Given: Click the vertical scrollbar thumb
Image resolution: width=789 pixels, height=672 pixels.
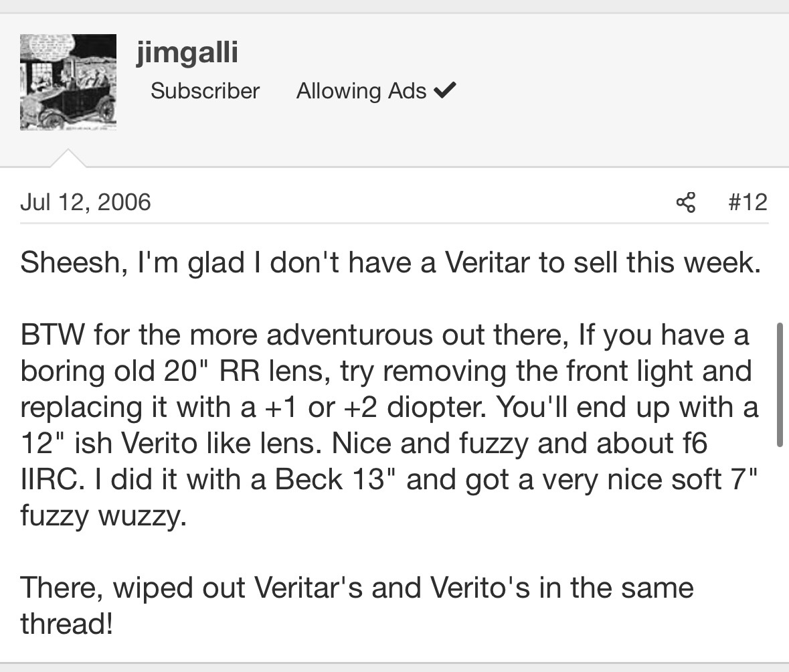Looking at the screenshot, I should click(778, 385).
